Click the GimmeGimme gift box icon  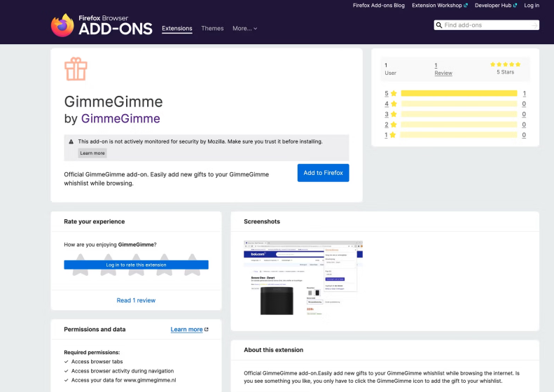76,69
